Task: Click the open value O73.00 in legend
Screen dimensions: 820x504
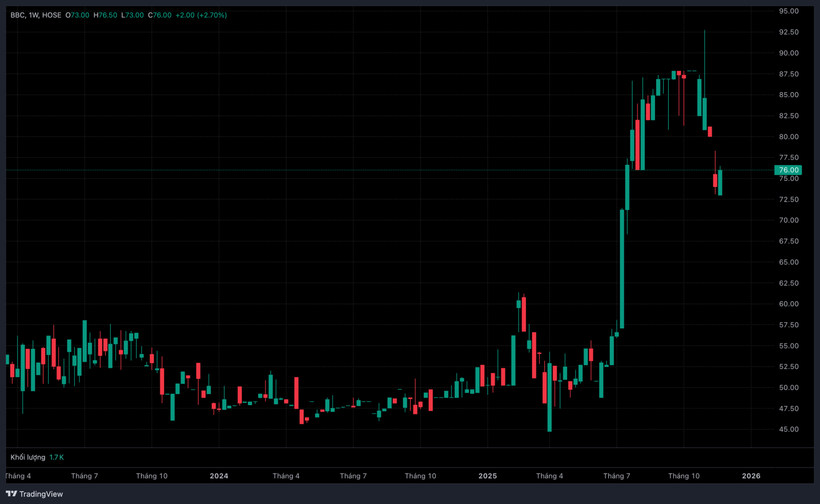Action: point(77,15)
